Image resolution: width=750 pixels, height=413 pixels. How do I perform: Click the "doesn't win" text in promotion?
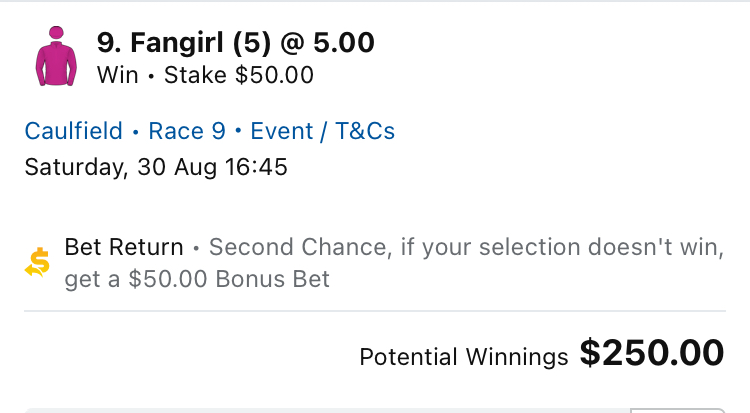pos(655,247)
